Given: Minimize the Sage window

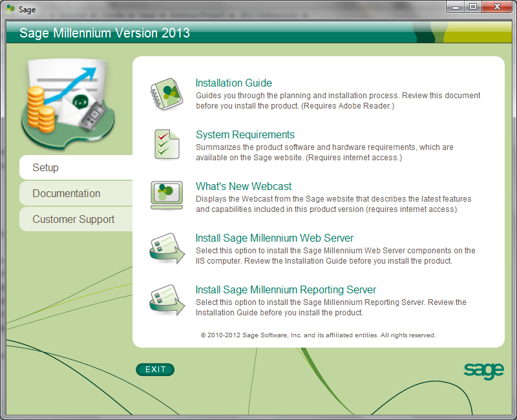Looking at the screenshot, I should click(x=456, y=7).
